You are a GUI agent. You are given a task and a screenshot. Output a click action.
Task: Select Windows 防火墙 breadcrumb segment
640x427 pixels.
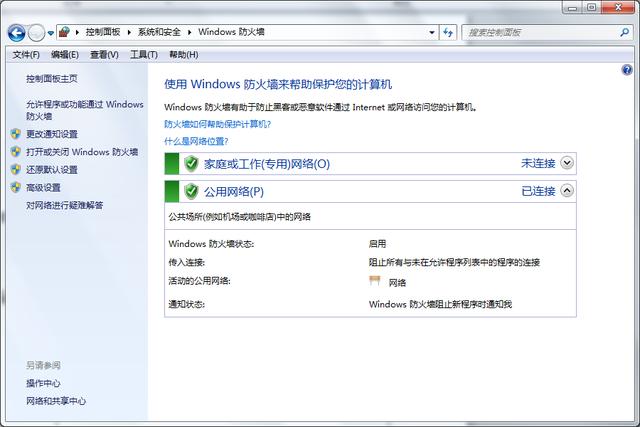(x=231, y=32)
